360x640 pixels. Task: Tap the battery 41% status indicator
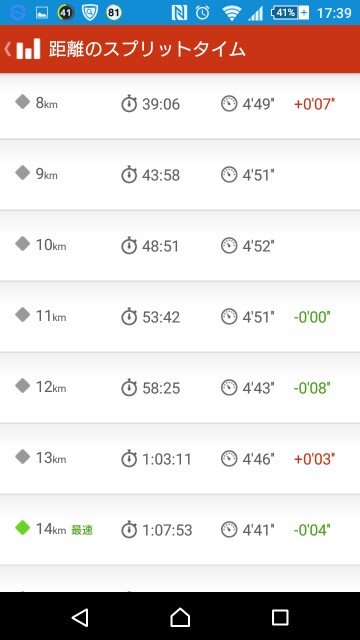pos(289,13)
